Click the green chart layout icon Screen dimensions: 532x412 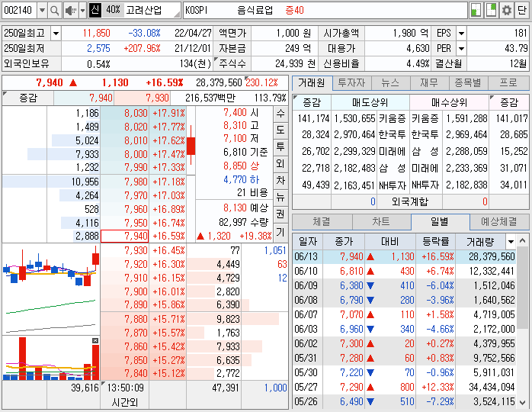(476, 10)
